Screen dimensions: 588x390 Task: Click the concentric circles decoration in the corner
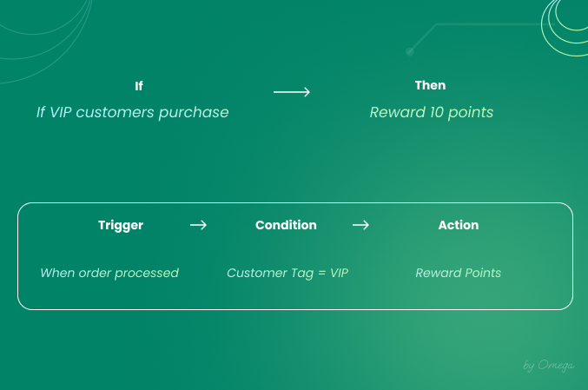click(x=565, y=26)
